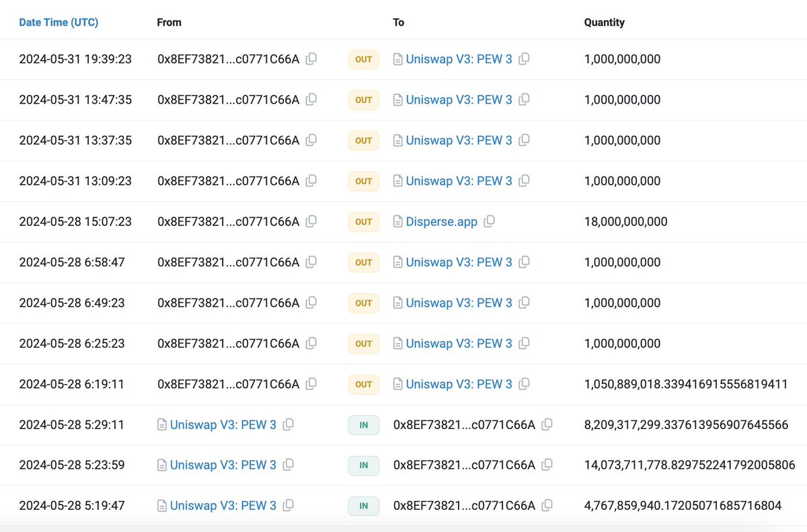Select the From column header

169,22
